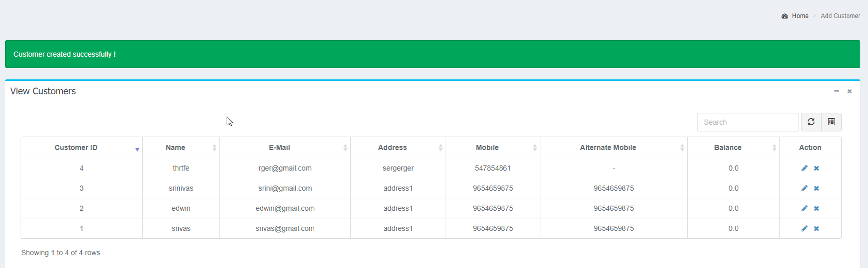Click the Action column header
The height and width of the screenshot is (268, 868).
(x=810, y=147)
